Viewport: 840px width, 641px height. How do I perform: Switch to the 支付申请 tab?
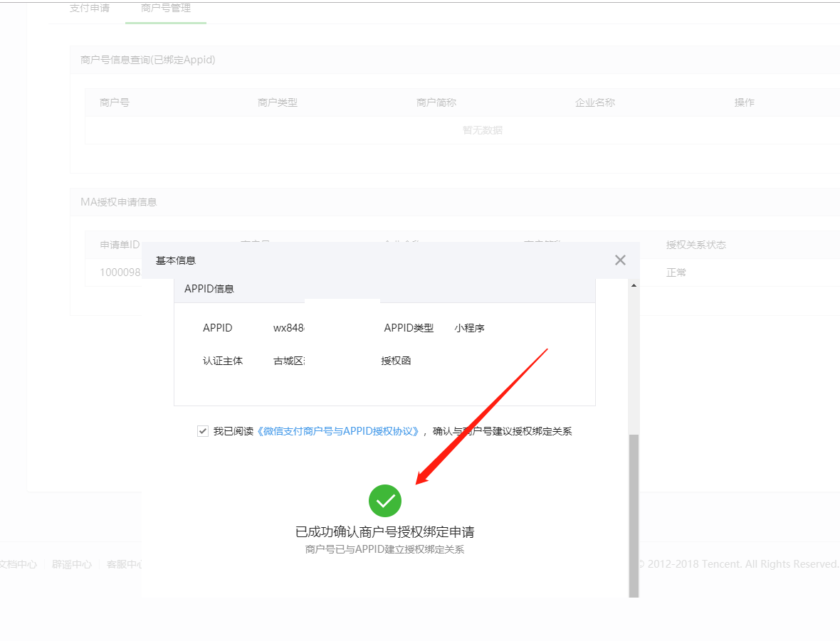89,9
